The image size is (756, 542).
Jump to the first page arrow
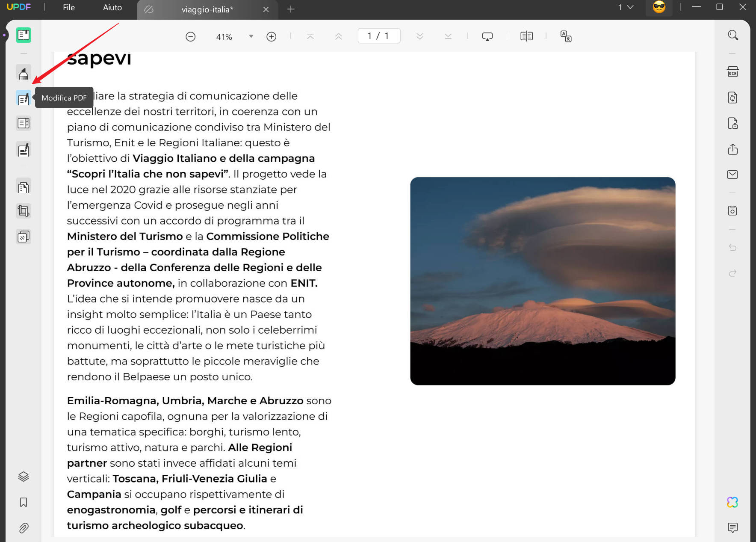coord(310,37)
